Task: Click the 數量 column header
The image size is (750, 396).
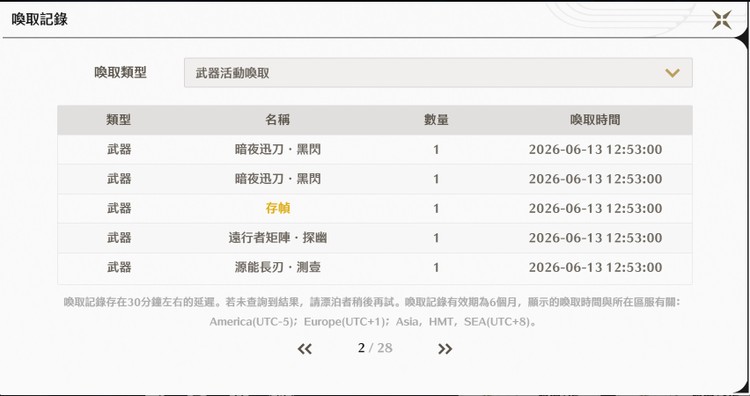Action: tap(436, 120)
